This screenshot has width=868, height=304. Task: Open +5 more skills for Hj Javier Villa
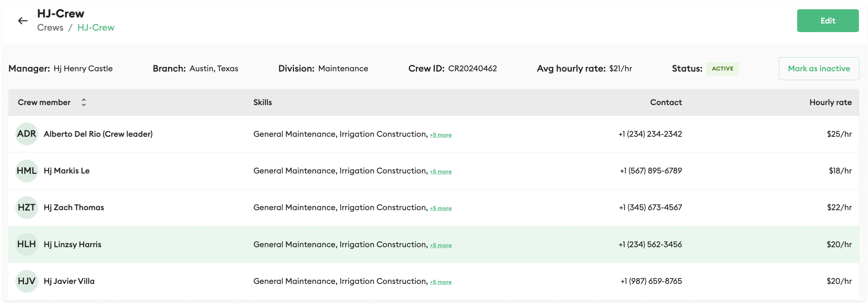click(440, 282)
